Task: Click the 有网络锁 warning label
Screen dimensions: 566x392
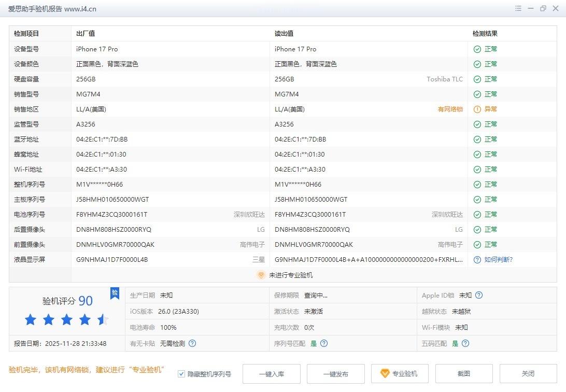Action: point(450,109)
